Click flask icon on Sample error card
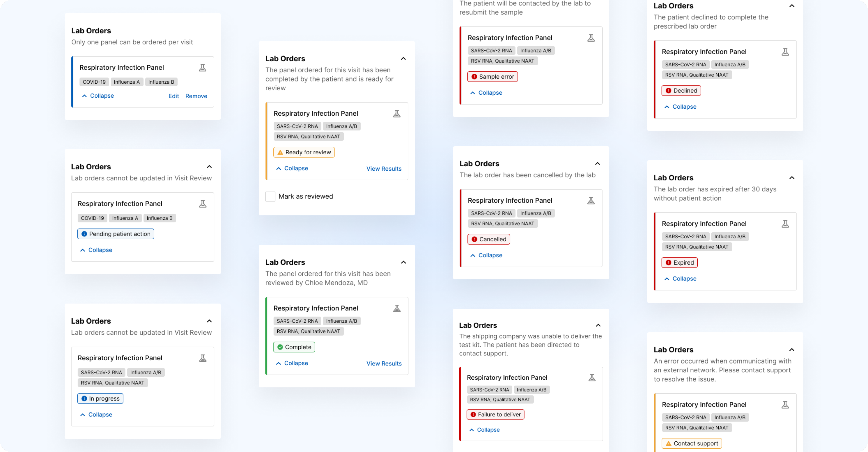Image resolution: width=868 pixels, height=452 pixels. (x=591, y=38)
